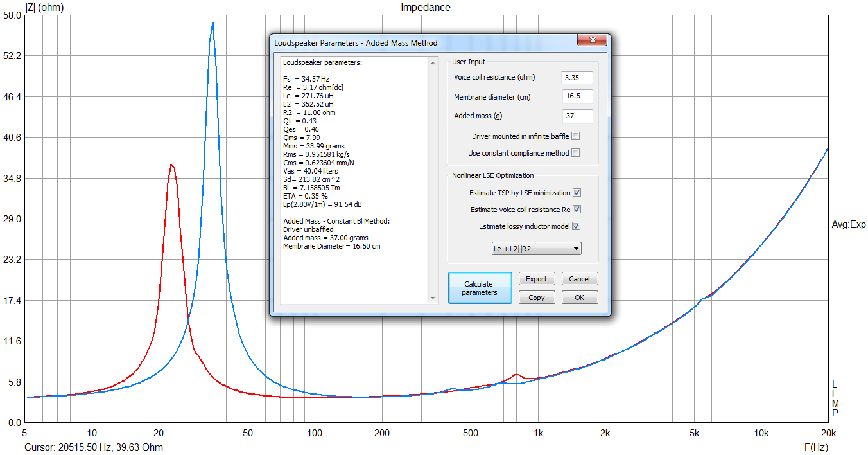Image resolution: width=868 pixels, height=455 pixels.
Task: Uncheck Estimate TSP by LSE minimization
Action: pos(577,193)
